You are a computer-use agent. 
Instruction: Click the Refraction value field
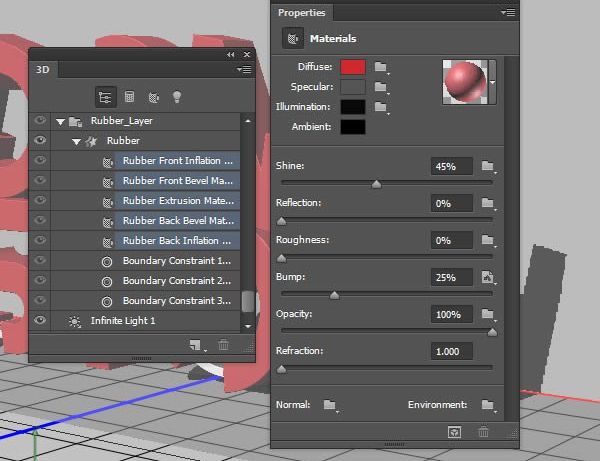(452, 352)
